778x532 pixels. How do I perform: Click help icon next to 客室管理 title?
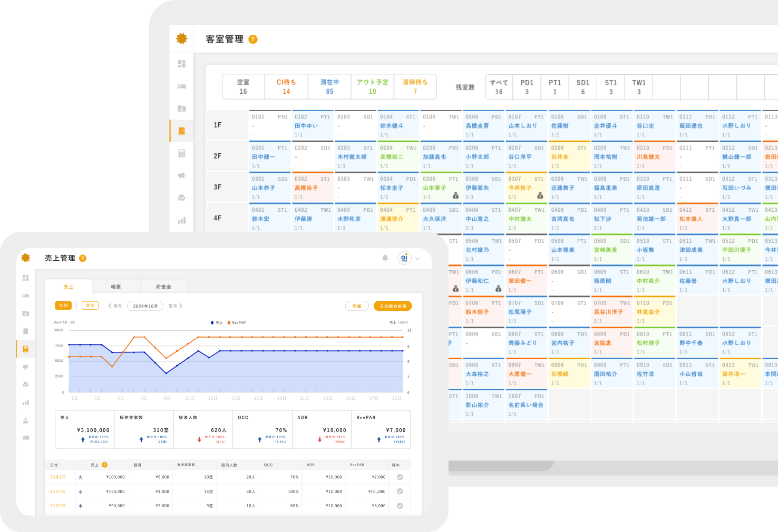pos(253,40)
